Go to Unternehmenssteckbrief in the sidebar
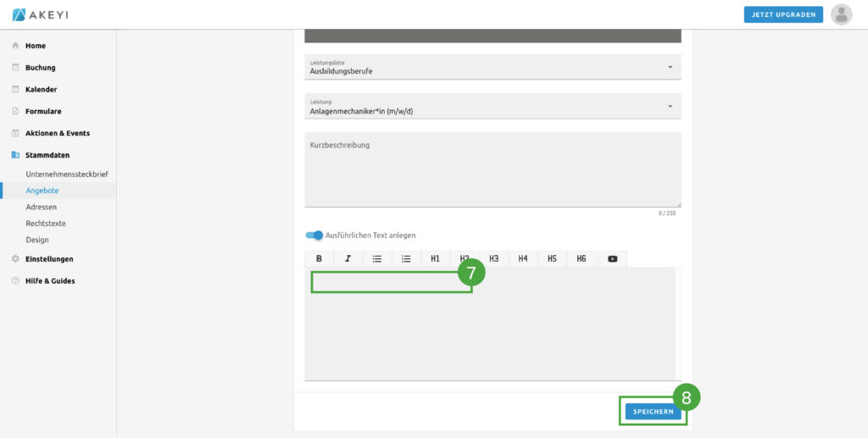 67,175
